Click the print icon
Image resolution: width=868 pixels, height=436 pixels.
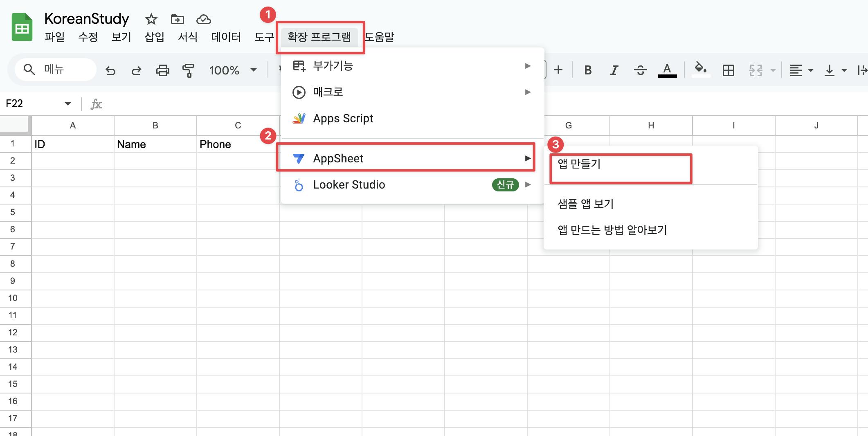coord(162,71)
